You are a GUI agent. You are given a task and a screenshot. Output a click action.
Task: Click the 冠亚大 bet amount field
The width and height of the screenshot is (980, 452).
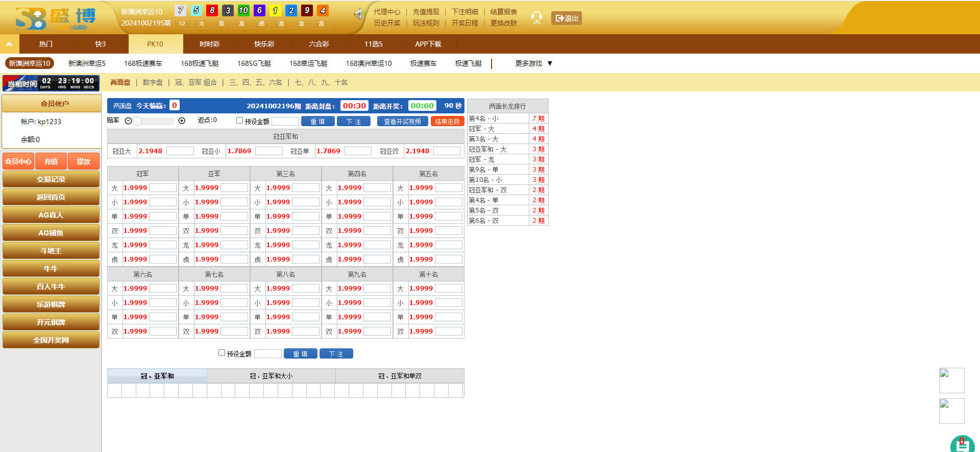tap(180, 151)
